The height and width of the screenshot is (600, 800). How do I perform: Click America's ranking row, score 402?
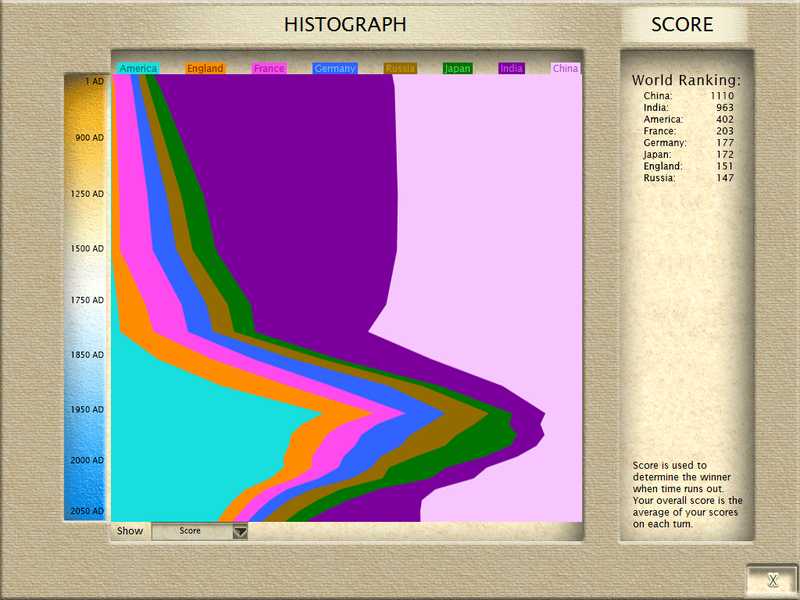coord(688,119)
